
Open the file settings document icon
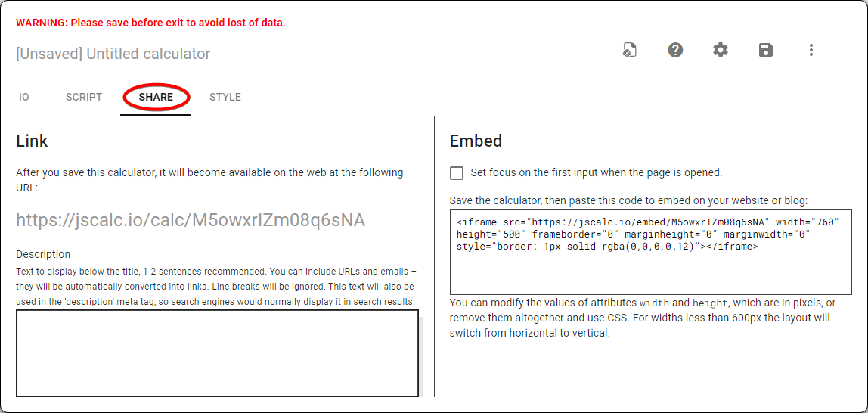629,51
